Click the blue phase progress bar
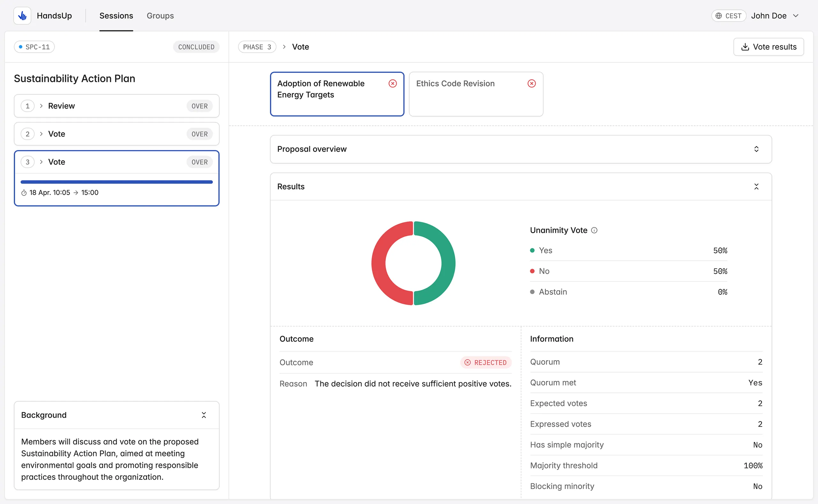The width and height of the screenshot is (818, 504). pos(117,182)
